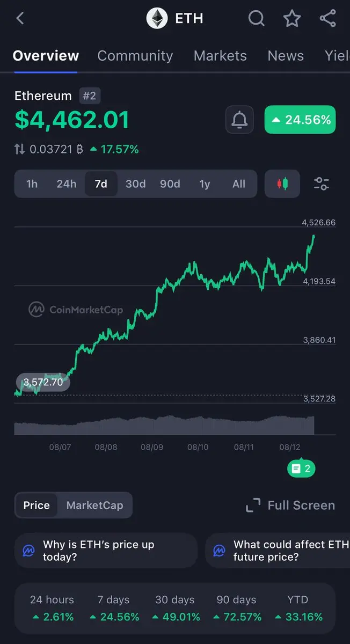
Task: Open search with the magnifier icon
Action: coord(257,18)
